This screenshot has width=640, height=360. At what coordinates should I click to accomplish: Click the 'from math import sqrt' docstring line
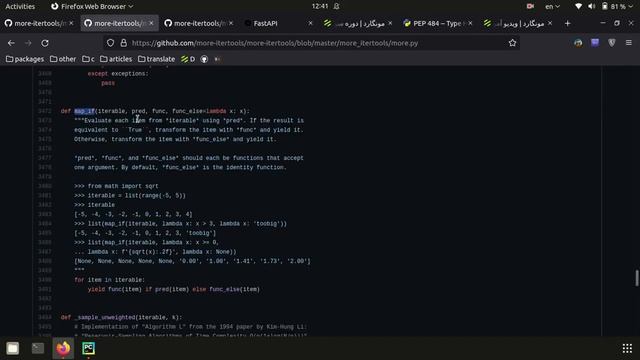(x=116, y=186)
